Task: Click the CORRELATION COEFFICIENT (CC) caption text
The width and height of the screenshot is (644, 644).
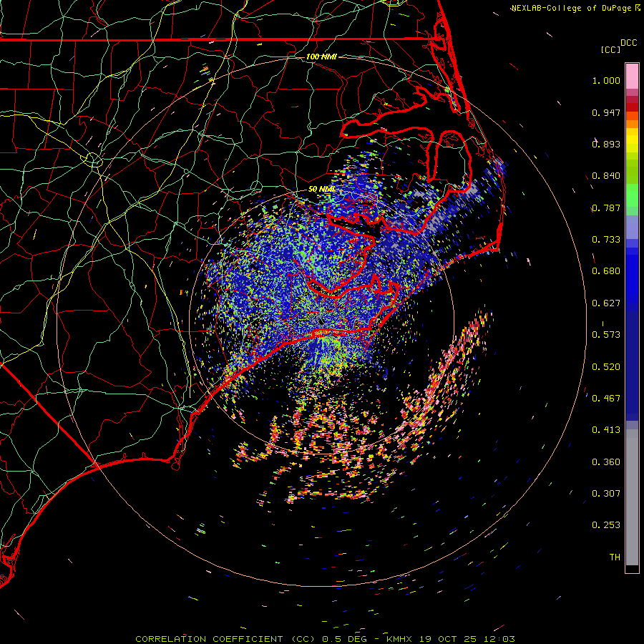Action: point(227,639)
